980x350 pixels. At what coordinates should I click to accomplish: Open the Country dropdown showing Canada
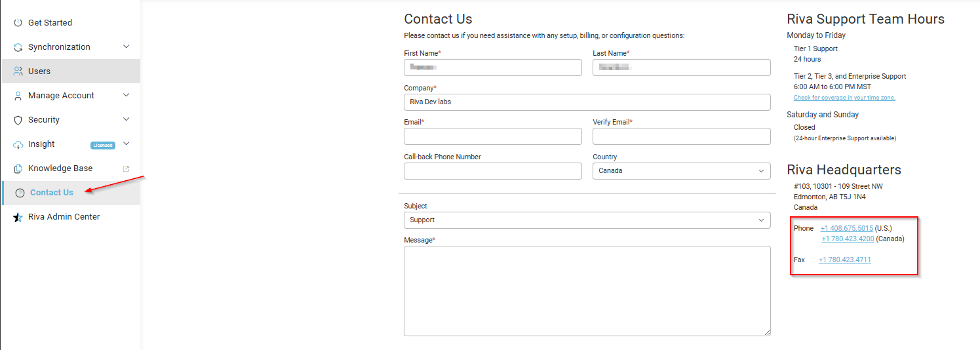click(x=681, y=171)
